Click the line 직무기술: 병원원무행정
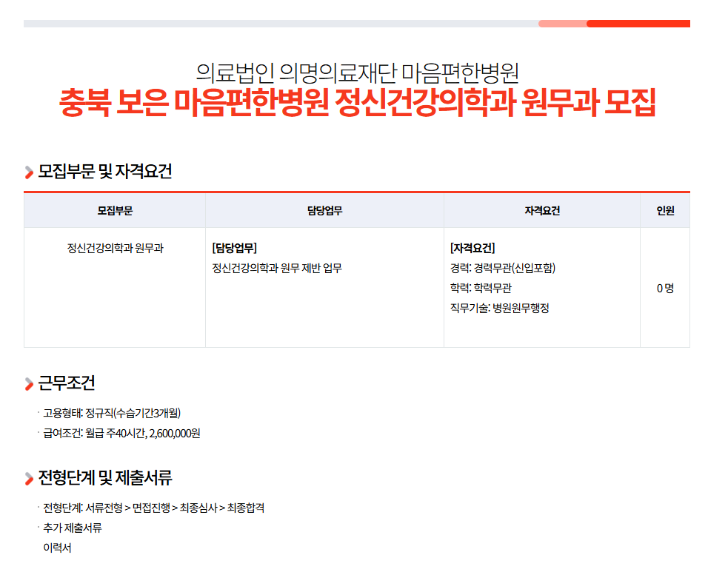 (500, 308)
